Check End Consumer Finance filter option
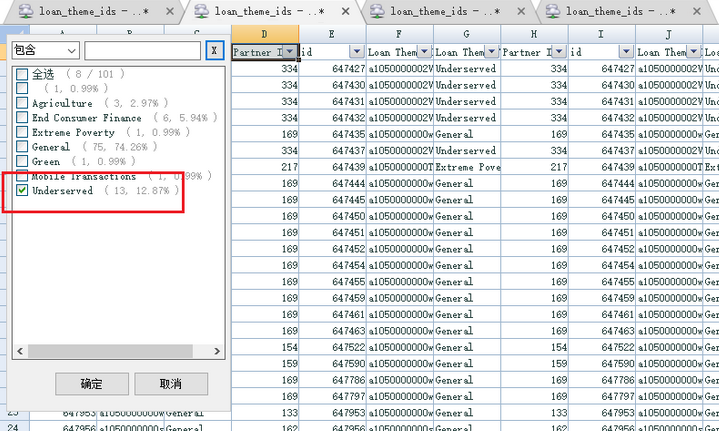The height and width of the screenshot is (431, 719). 22,117
